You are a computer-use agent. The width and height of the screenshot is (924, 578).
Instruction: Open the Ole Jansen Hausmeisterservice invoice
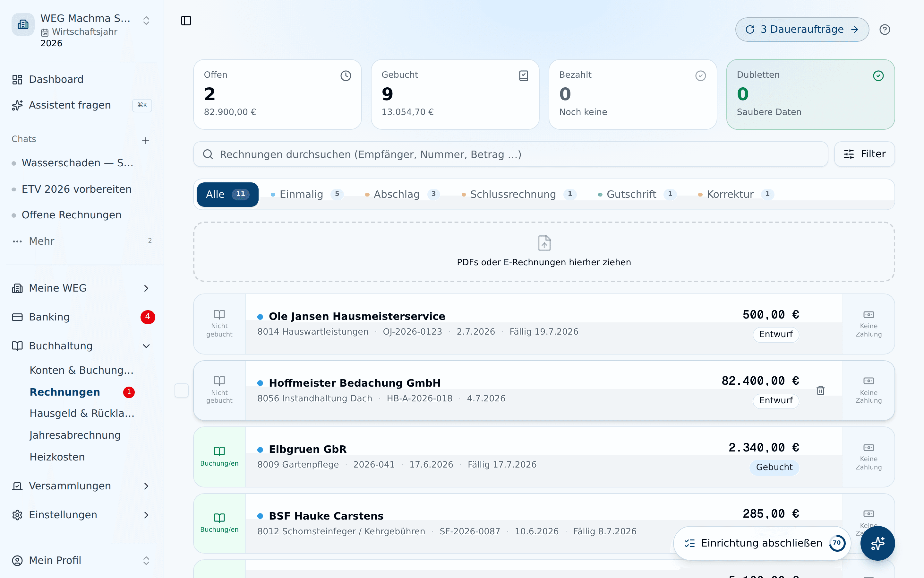pos(544,324)
